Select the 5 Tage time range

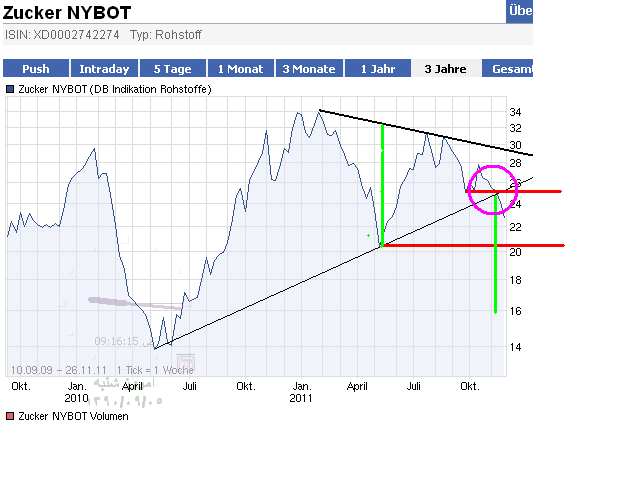pos(173,68)
